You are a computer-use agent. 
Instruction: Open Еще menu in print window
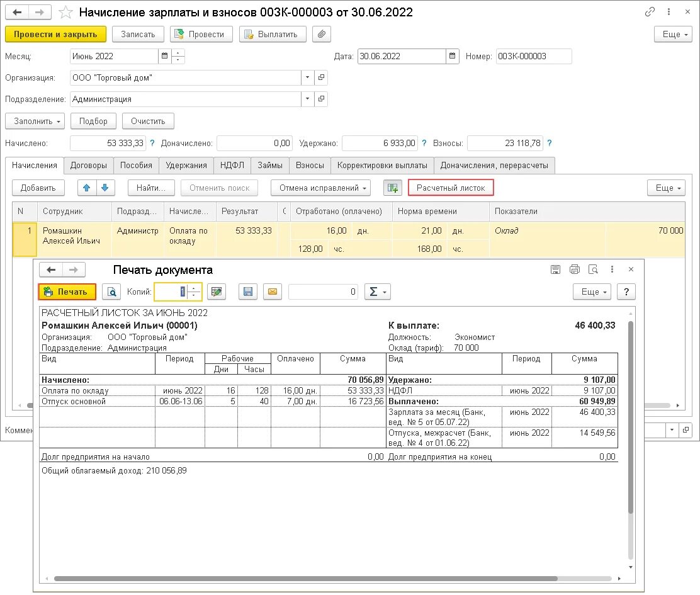(592, 292)
